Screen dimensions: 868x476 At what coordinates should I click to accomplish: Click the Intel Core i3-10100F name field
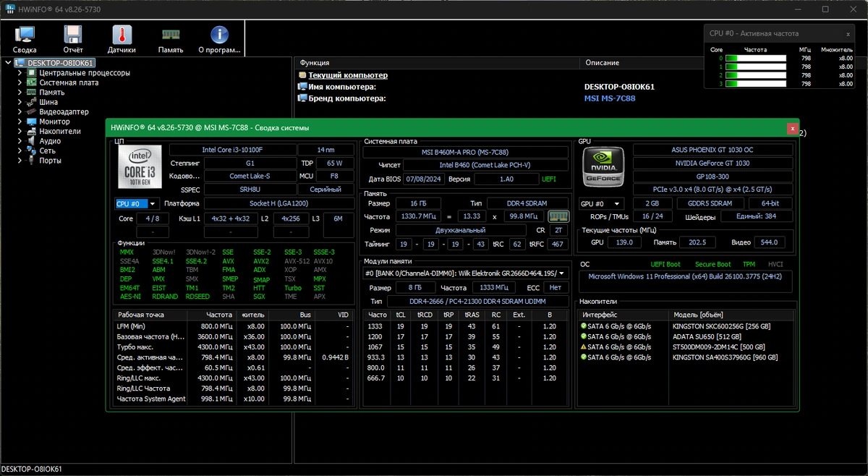tap(232, 150)
